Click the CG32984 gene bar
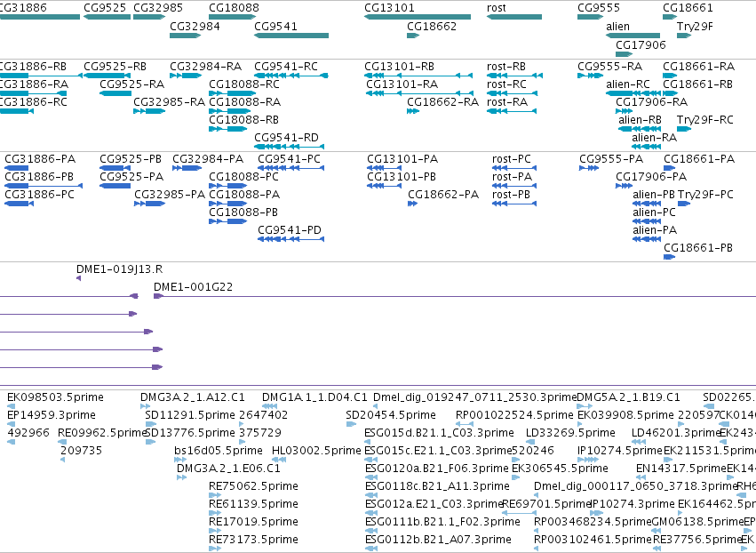The image size is (756, 553). click(185, 36)
